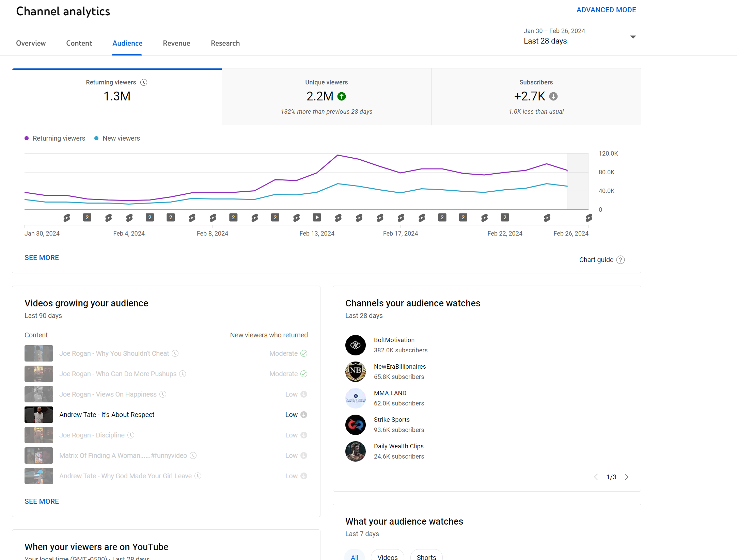Image resolution: width=737 pixels, height=560 pixels.
Task: Click down icon next to Low for It's About Respect
Action: point(304,415)
